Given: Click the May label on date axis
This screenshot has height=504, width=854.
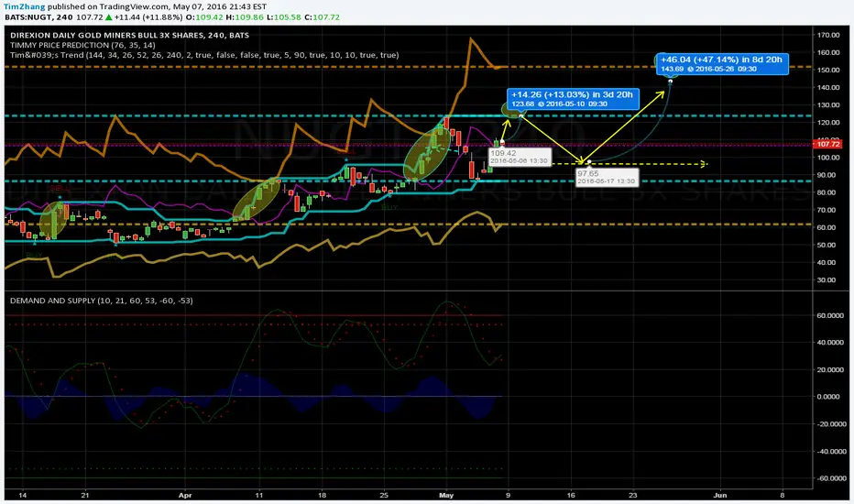Looking at the screenshot, I should (446, 495).
